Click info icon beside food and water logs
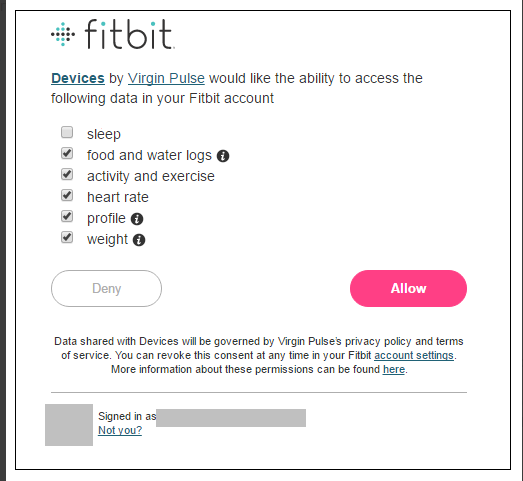Screen dimensions: 523x481 (x=223, y=156)
